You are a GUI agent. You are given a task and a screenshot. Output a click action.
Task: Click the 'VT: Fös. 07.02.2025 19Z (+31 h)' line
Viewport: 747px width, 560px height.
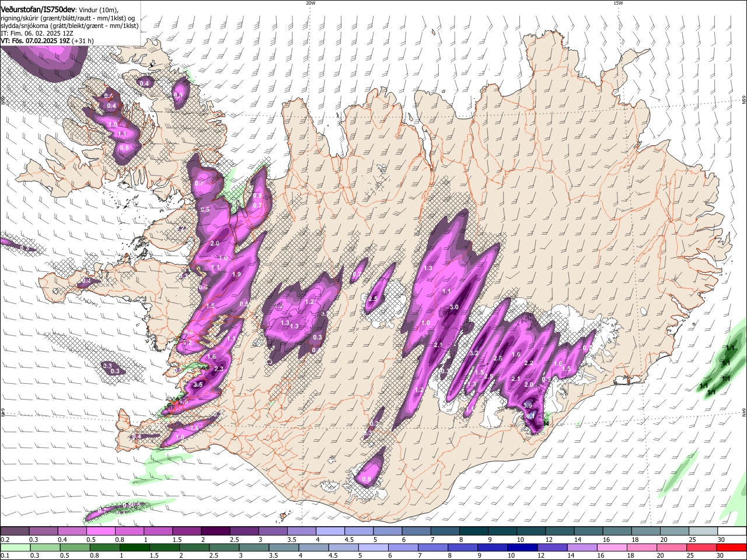coord(47,41)
